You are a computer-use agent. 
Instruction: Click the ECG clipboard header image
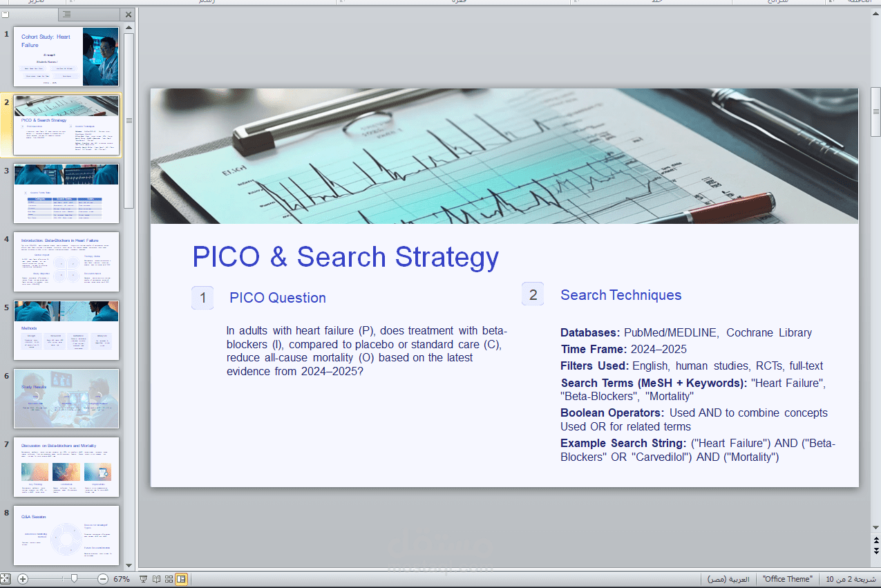point(504,155)
